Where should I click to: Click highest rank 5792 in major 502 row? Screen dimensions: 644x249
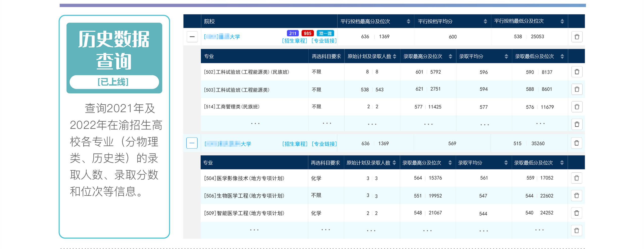[436, 72]
